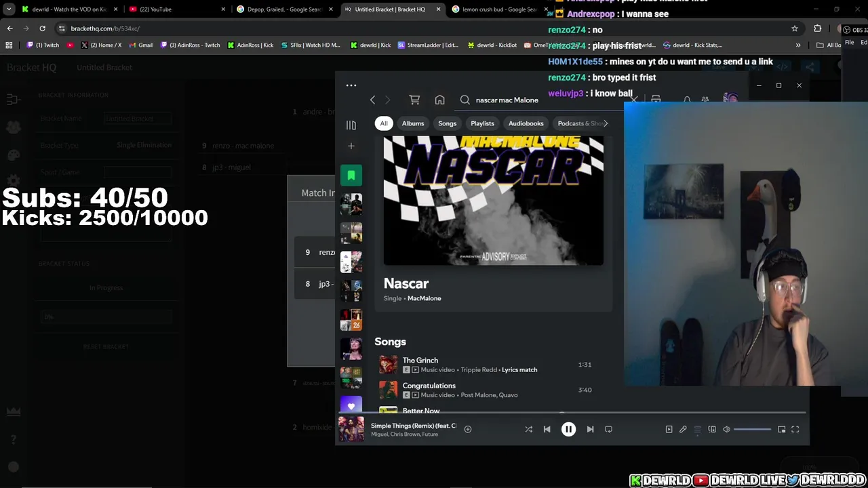This screenshot has width=868, height=488.
Task: Open the Chrome apps grid icon
Action: point(9,45)
